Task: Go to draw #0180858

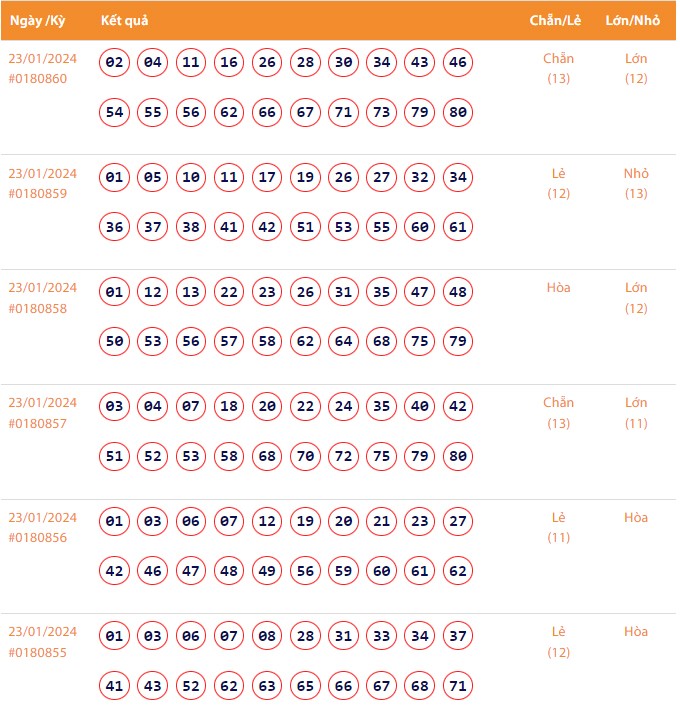Action: click(38, 308)
